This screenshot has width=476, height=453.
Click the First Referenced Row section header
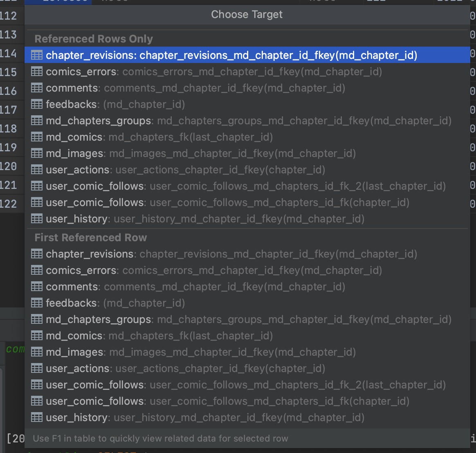90,237
